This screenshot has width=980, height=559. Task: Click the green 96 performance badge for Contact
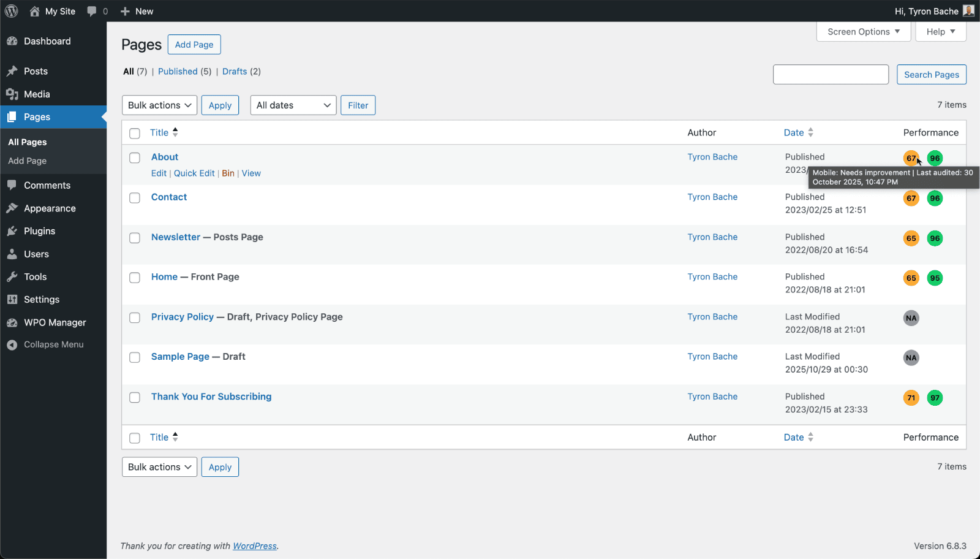tap(935, 198)
